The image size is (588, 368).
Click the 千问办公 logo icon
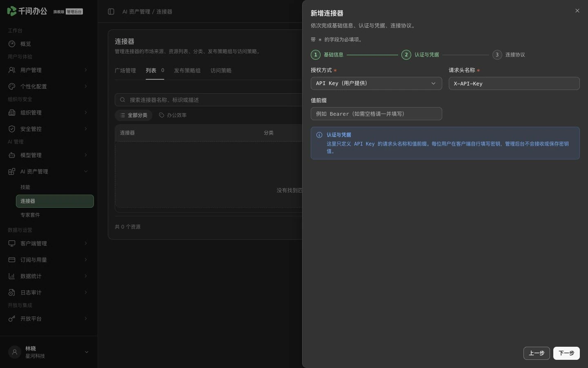[12, 11]
